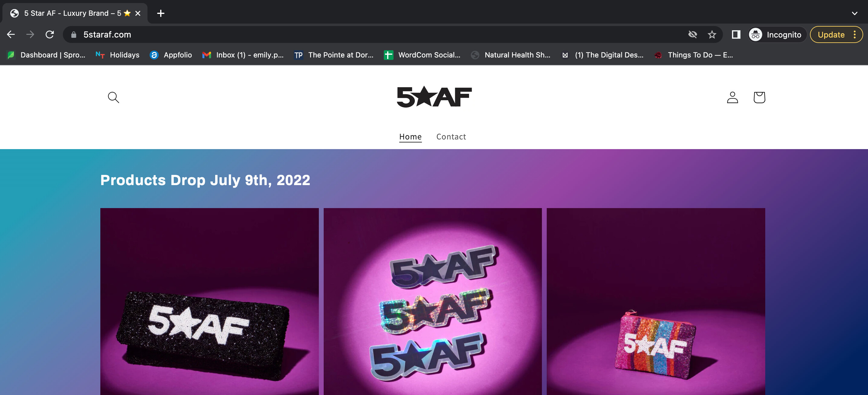
Task: Click the crossed-out eye tracking icon
Action: coord(692,34)
